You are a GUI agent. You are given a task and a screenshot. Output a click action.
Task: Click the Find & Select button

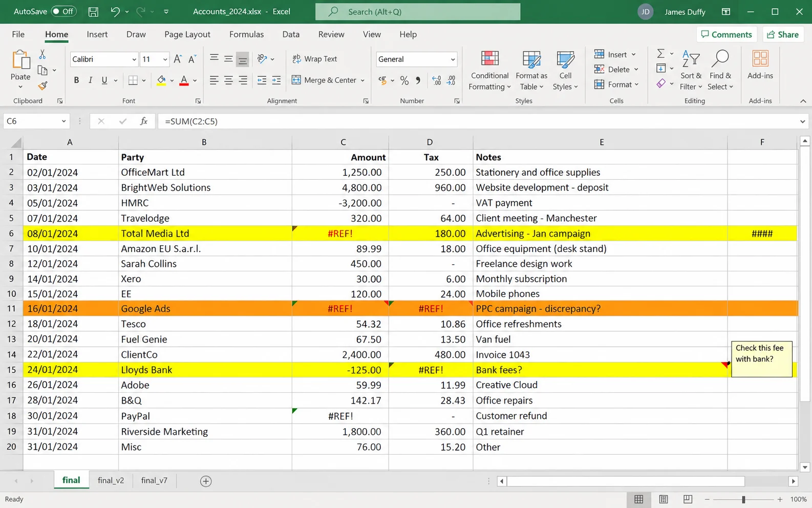point(720,71)
